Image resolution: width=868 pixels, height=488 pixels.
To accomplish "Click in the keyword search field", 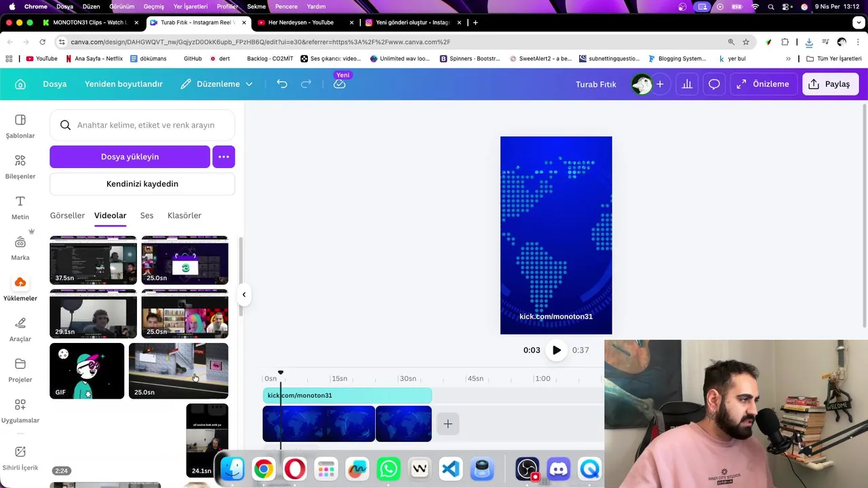I will 142,125.
